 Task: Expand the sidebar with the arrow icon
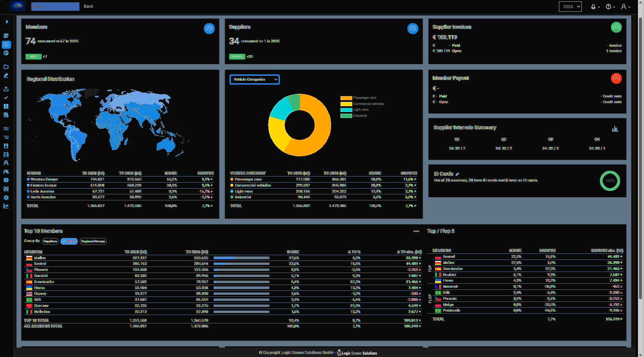tap(7, 22)
